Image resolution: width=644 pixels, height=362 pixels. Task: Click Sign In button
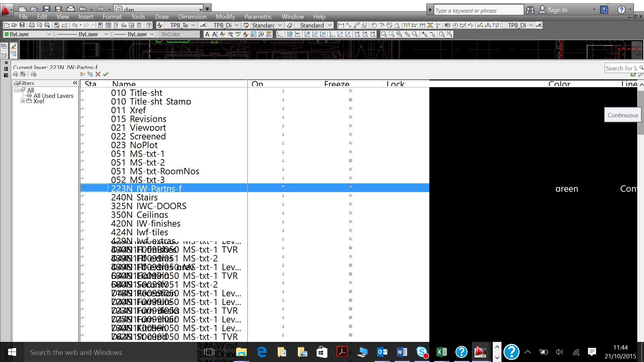[557, 10]
